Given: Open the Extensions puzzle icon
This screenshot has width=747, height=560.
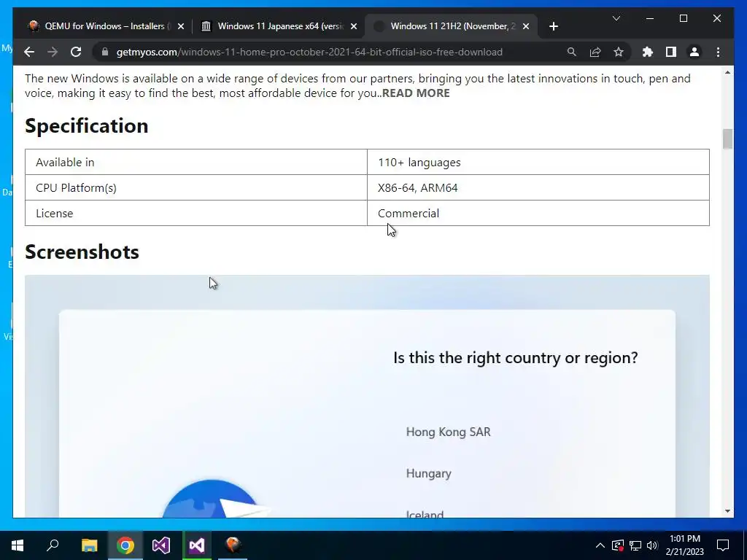Looking at the screenshot, I should pos(648,52).
